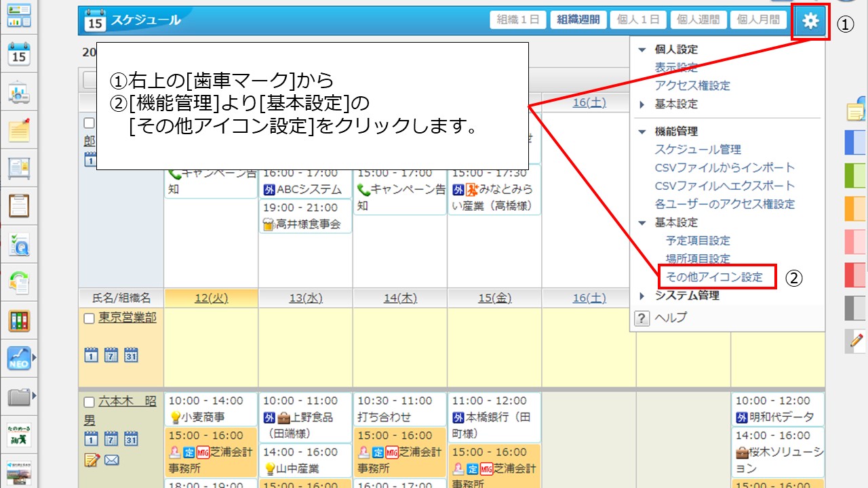Click the 31-day calendar icon under 東京営業部

click(131, 354)
